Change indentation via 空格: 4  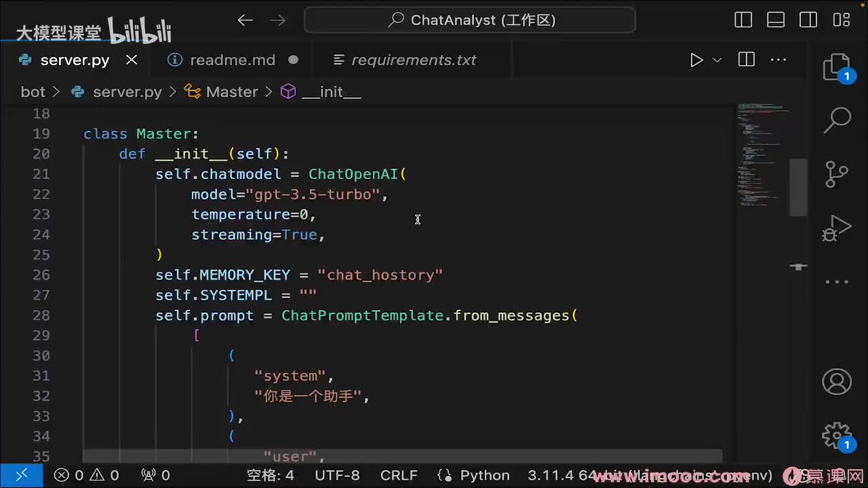pyautogui.click(x=270, y=476)
